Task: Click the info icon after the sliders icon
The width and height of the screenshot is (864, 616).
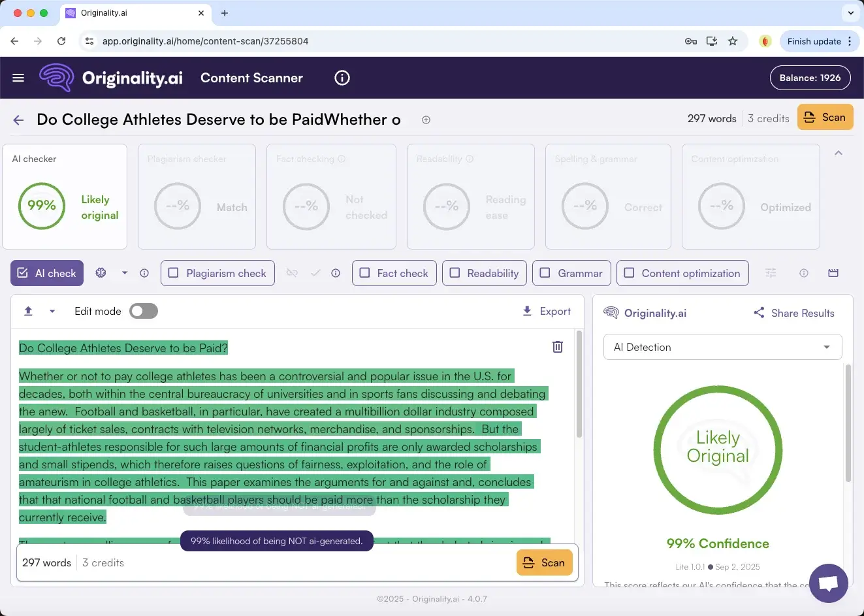Action: point(804,273)
